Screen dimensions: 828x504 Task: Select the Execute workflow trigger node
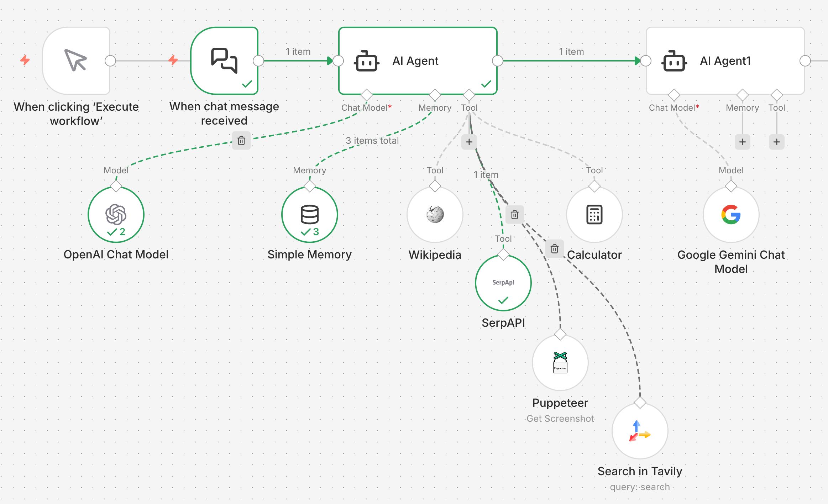point(76,61)
